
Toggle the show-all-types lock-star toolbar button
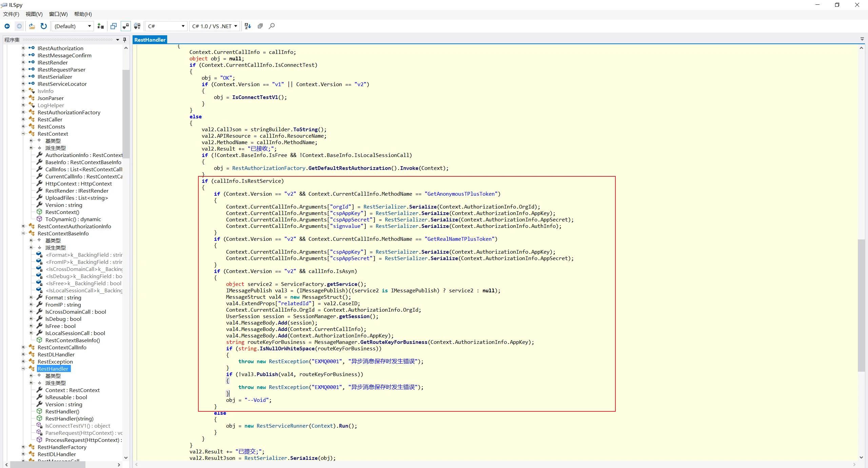coord(137,26)
